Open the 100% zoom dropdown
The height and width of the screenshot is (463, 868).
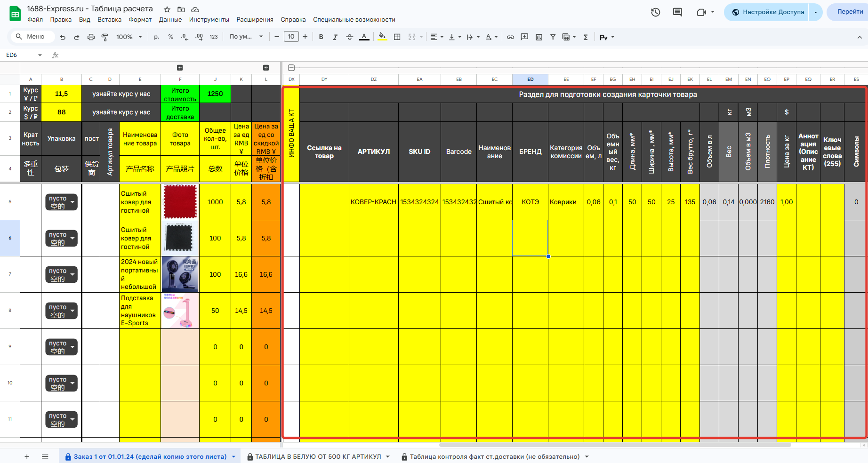coord(129,37)
